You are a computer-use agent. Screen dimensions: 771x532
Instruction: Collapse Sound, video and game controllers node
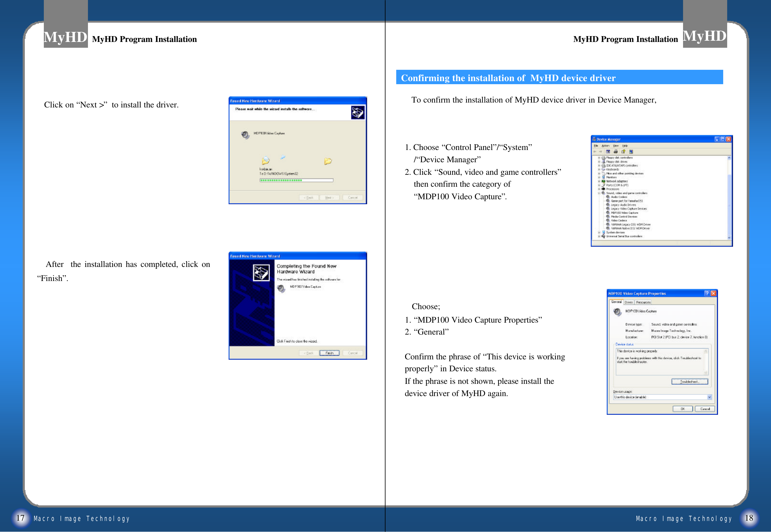(x=599, y=193)
